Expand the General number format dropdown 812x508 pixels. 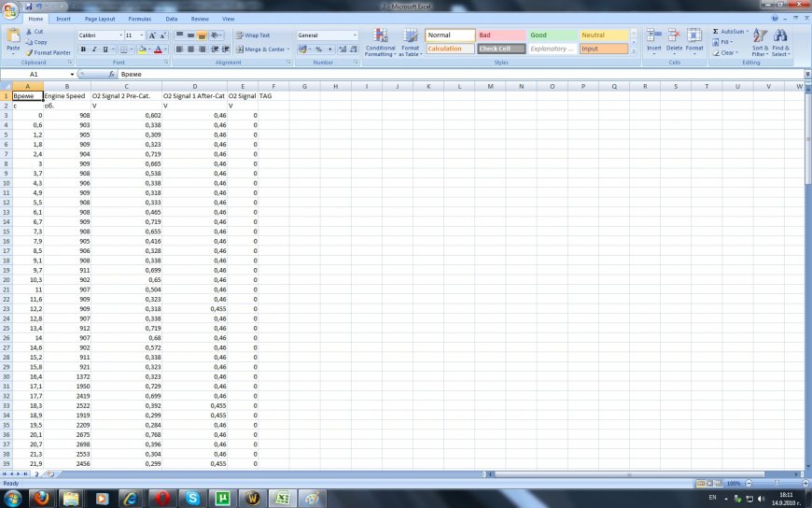tap(355, 35)
